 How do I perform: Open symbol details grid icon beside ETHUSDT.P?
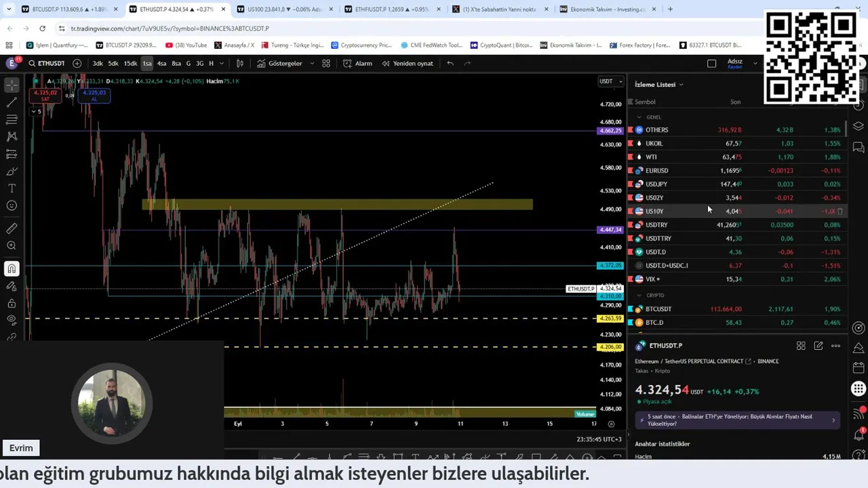(801, 346)
